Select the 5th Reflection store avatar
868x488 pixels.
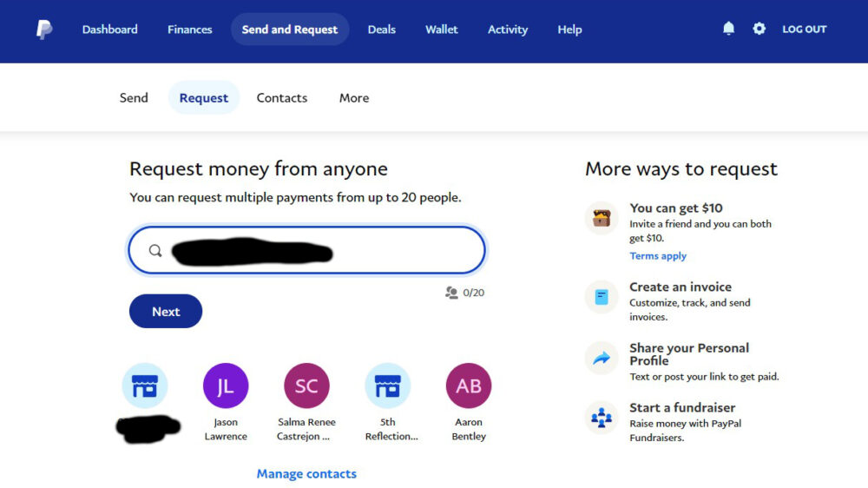click(387, 386)
